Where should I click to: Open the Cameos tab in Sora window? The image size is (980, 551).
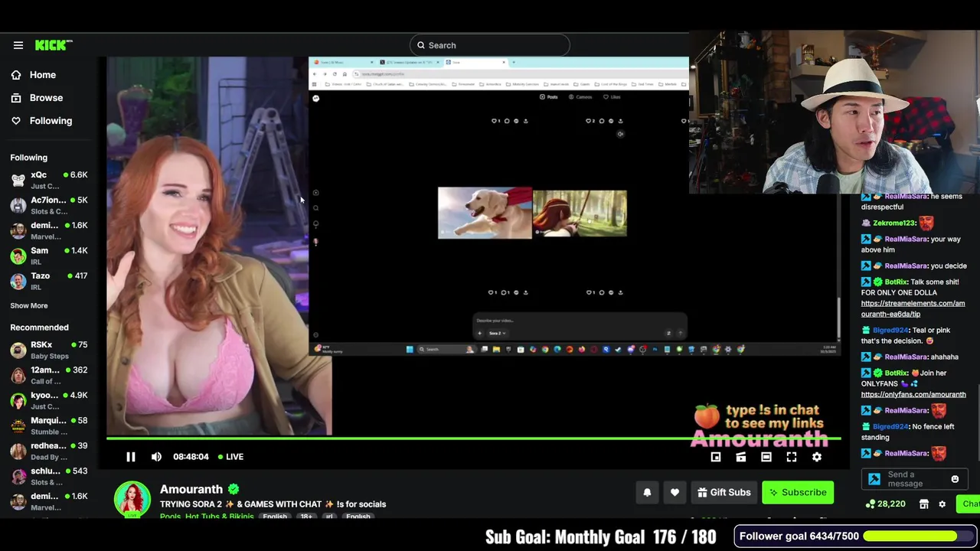point(580,97)
